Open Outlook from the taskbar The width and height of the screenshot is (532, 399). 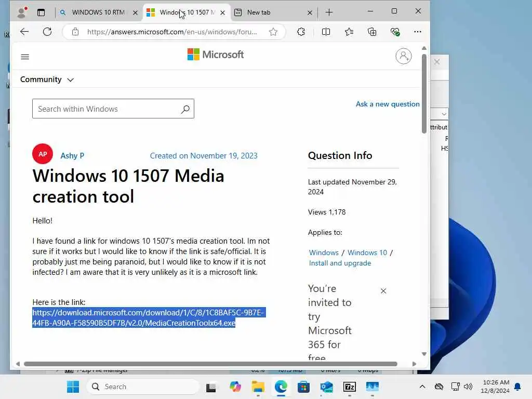click(x=327, y=387)
